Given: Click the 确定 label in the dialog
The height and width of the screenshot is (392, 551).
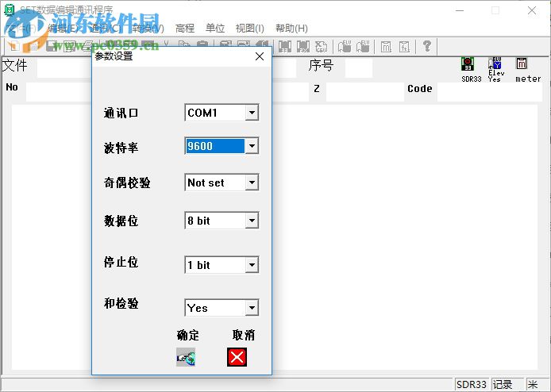Looking at the screenshot, I should click(187, 335).
